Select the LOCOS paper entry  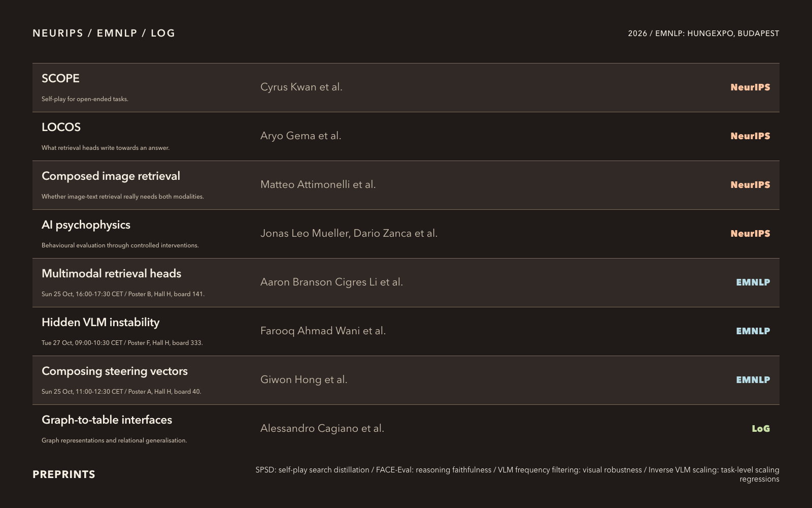(x=61, y=127)
